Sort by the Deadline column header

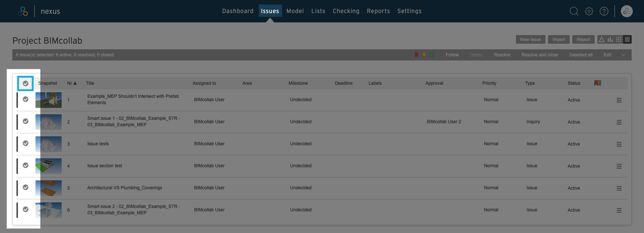click(x=344, y=83)
